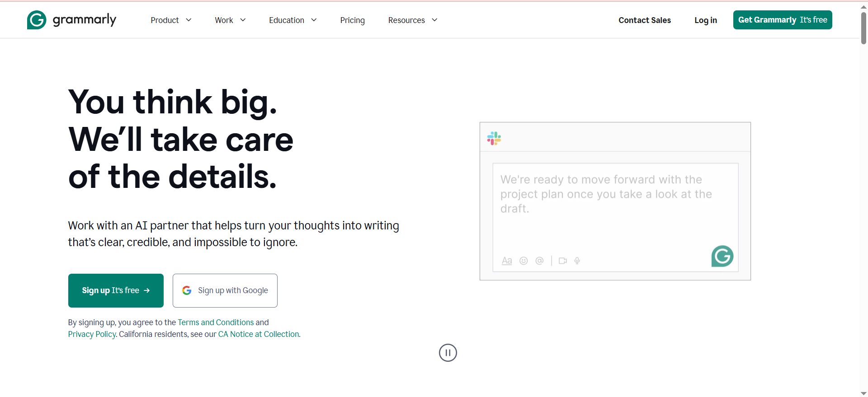Screen dimensions: 868x397
Task: Open the Privacy Policy link
Action: (x=92, y=334)
